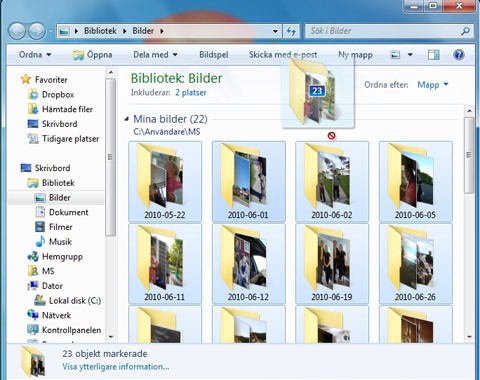Go forward with the Forward arrow button
Image resolution: width=480 pixels, height=380 pixels.
37,31
